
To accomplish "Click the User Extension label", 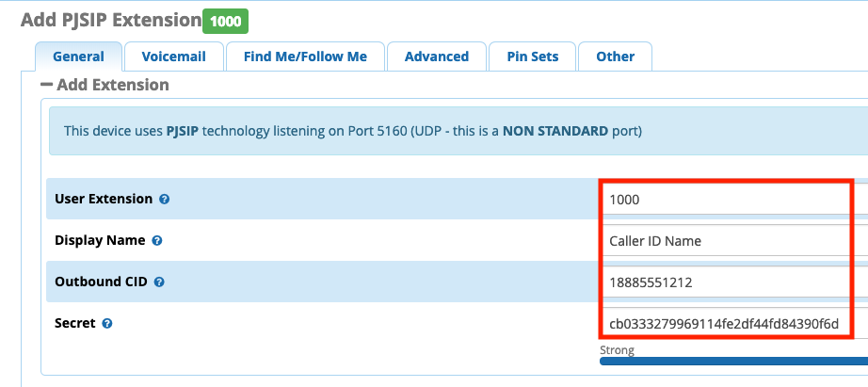I will pos(104,199).
